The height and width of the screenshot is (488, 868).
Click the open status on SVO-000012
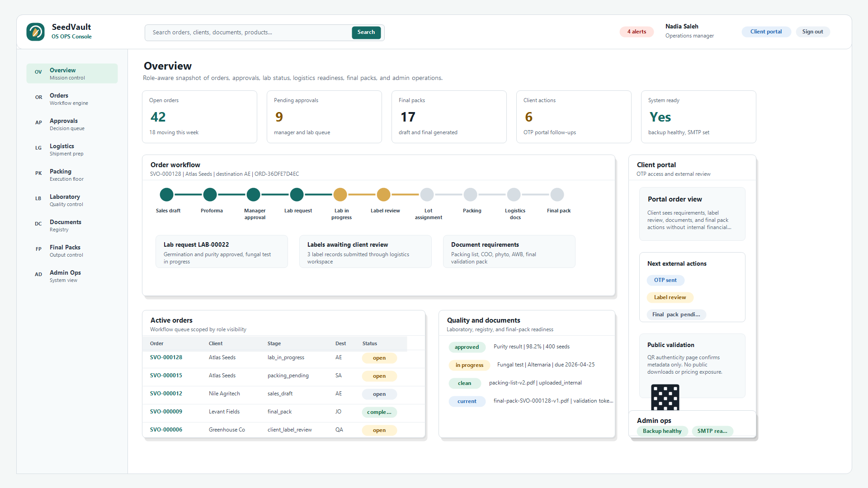click(379, 394)
